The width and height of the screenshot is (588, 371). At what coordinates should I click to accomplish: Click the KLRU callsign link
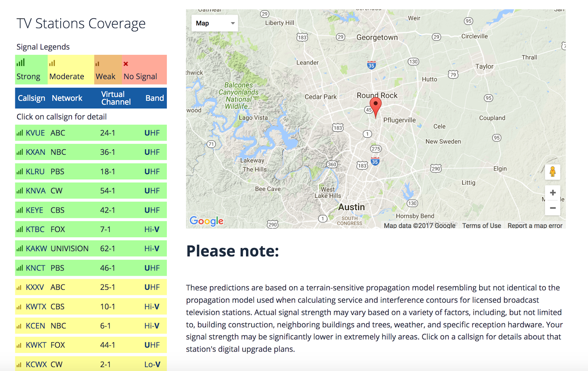click(35, 172)
